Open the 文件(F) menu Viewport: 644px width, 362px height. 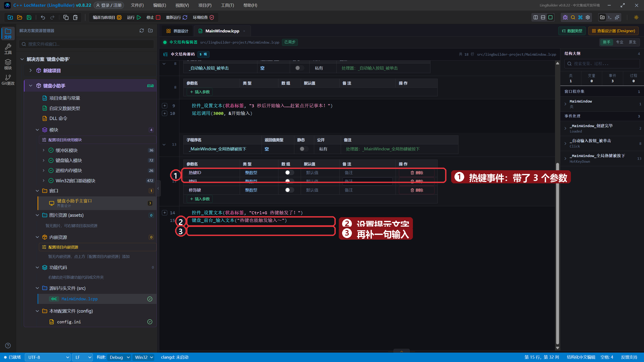[137, 5]
